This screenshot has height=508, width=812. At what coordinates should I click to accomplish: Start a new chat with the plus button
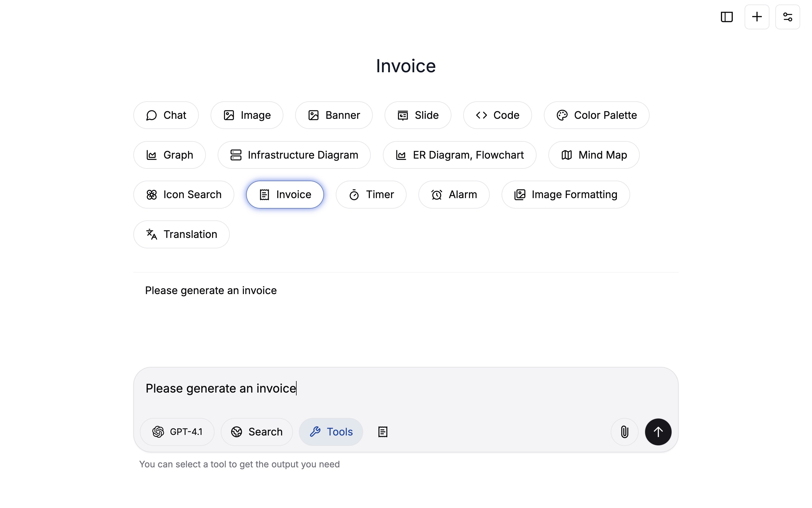(x=757, y=17)
